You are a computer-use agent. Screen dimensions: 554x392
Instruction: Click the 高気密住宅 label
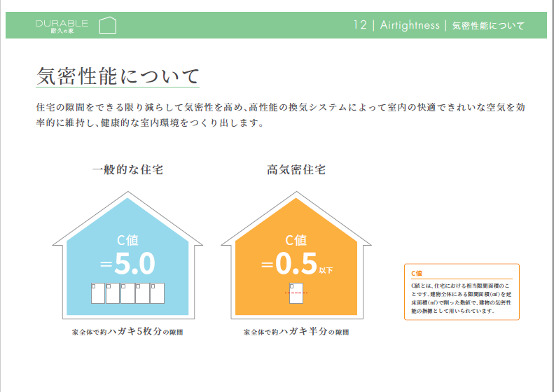click(296, 169)
